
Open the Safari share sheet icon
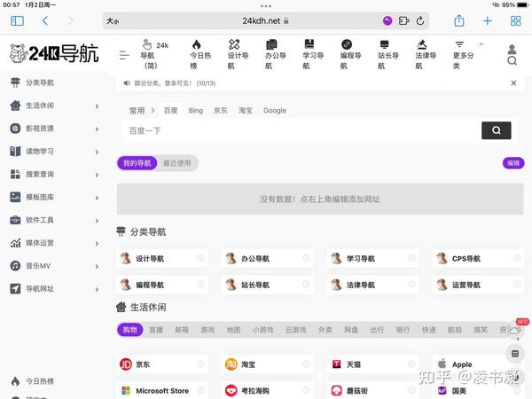pos(459,20)
